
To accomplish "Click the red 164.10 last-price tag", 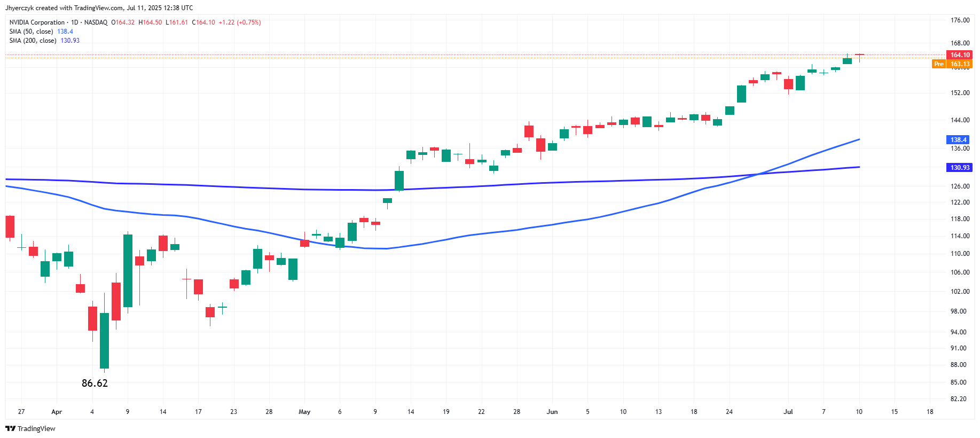I will pos(959,55).
